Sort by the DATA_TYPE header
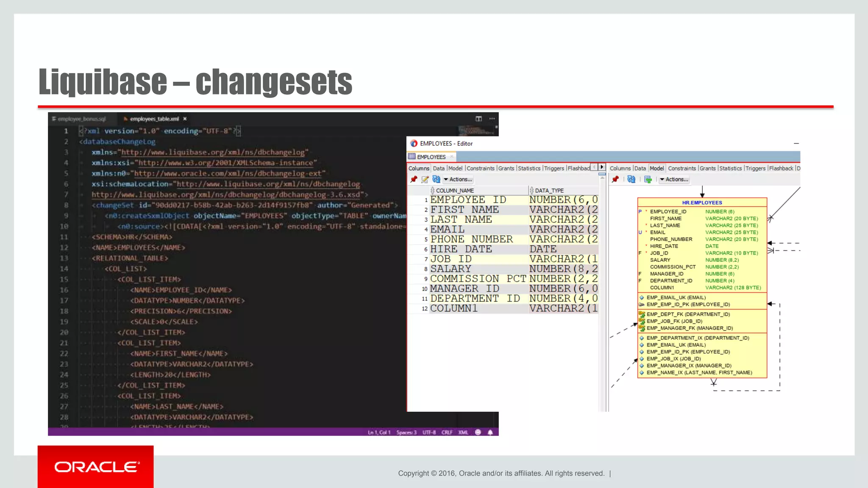This screenshot has width=868, height=488. click(564, 191)
